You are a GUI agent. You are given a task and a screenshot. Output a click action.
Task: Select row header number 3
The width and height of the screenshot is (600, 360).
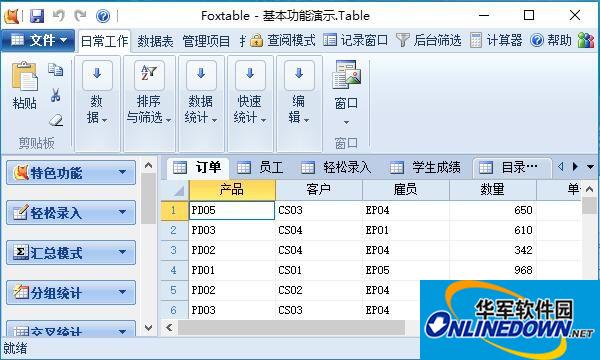[x=174, y=250]
